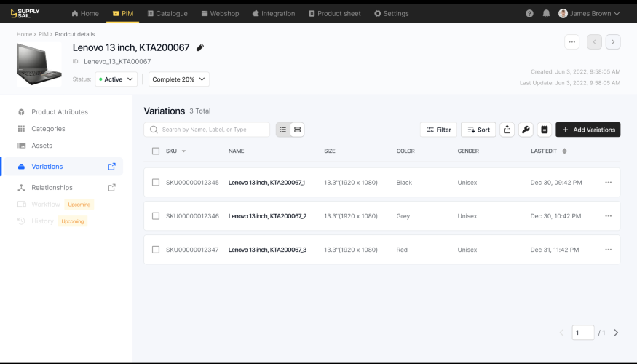
Task: Open row actions for SKU00000012345
Action: coord(608,183)
